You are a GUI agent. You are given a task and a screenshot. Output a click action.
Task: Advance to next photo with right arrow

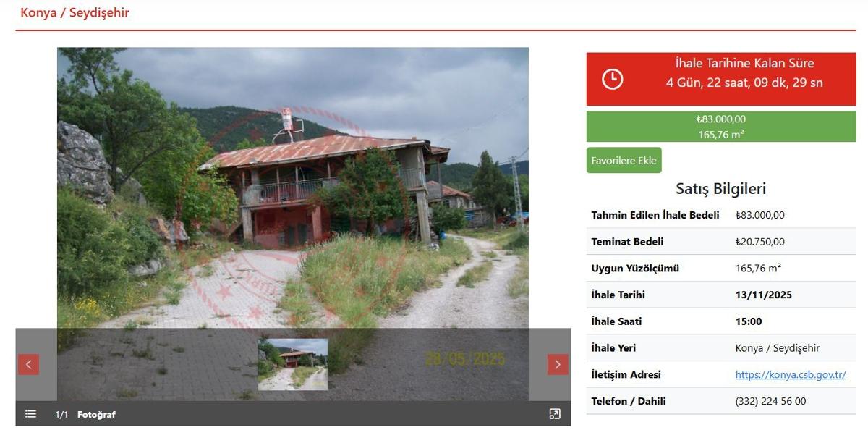[x=557, y=364]
